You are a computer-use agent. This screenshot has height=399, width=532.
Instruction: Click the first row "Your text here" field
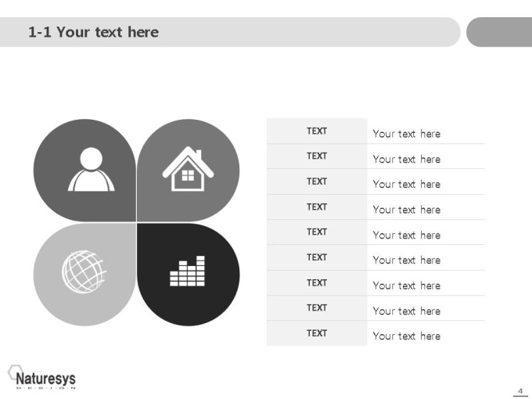point(426,131)
